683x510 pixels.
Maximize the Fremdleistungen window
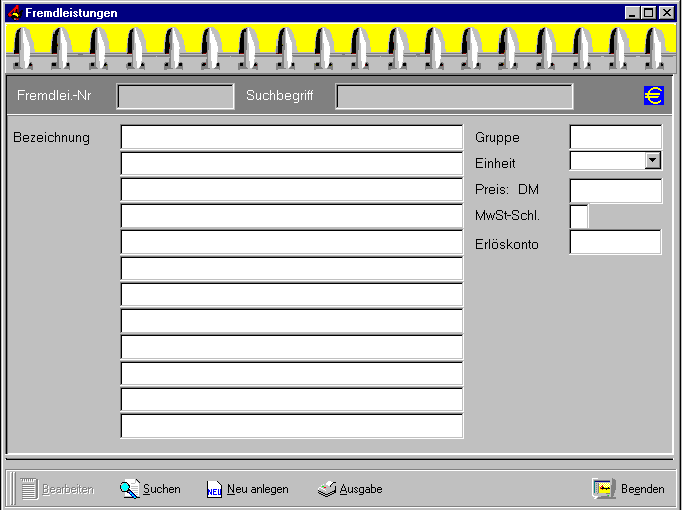649,13
